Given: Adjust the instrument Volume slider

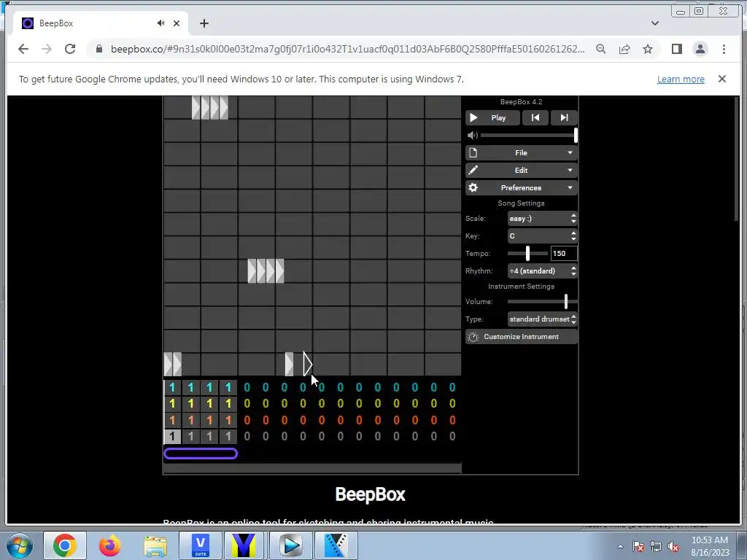Looking at the screenshot, I should coord(543,301).
